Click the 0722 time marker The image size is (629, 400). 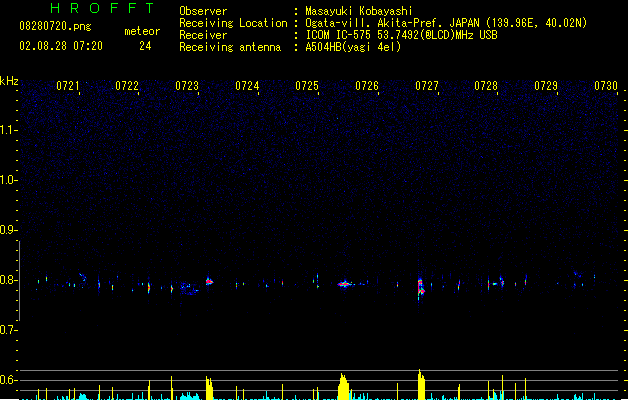click(x=127, y=86)
